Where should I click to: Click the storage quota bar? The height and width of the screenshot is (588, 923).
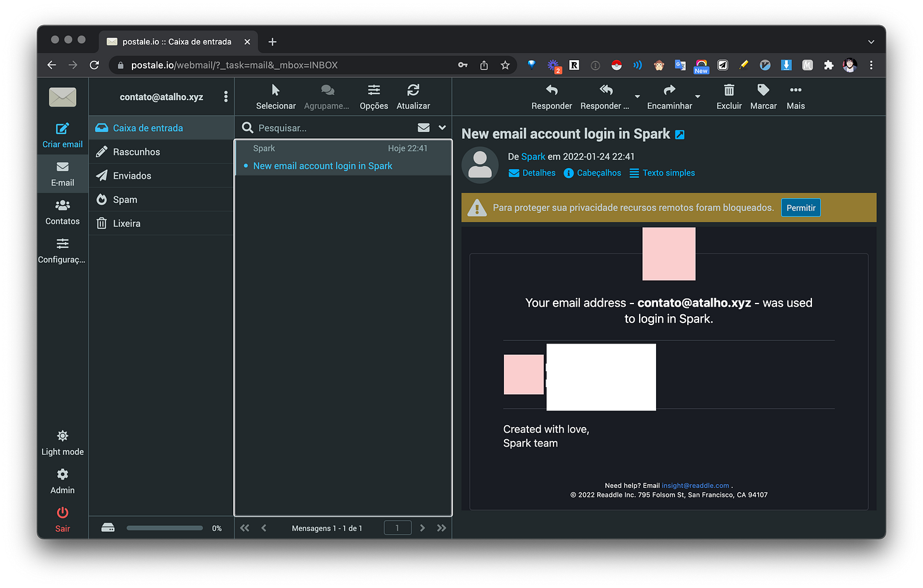click(165, 528)
